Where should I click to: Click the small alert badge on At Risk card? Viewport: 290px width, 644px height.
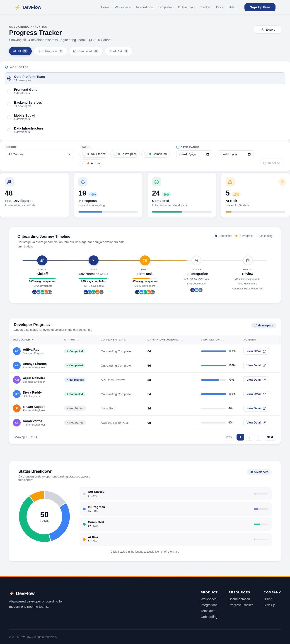[282, 182]
